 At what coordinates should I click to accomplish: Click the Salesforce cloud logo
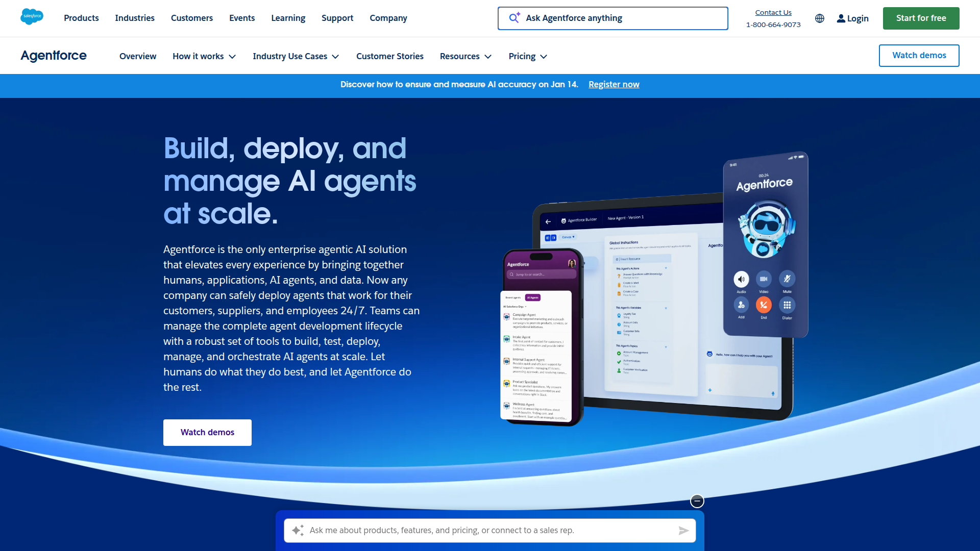click(32, 17)
